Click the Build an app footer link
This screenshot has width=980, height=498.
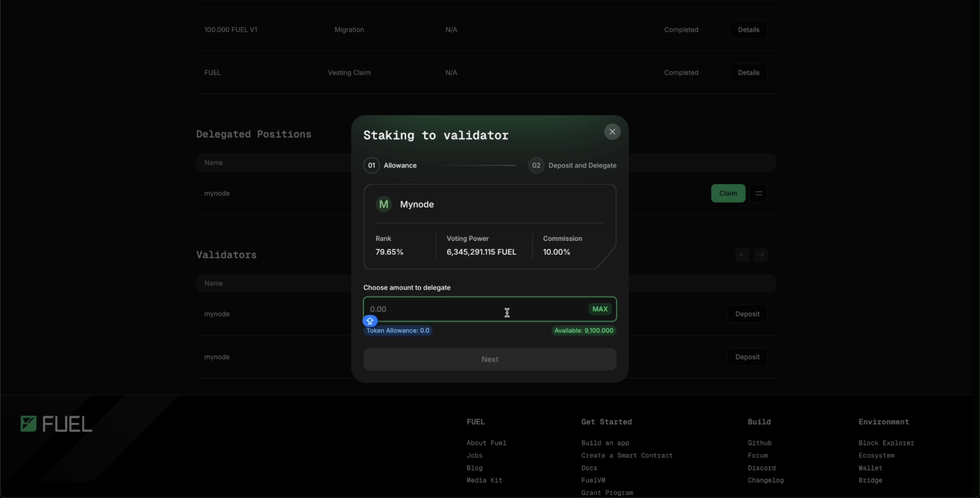[604, 443]
